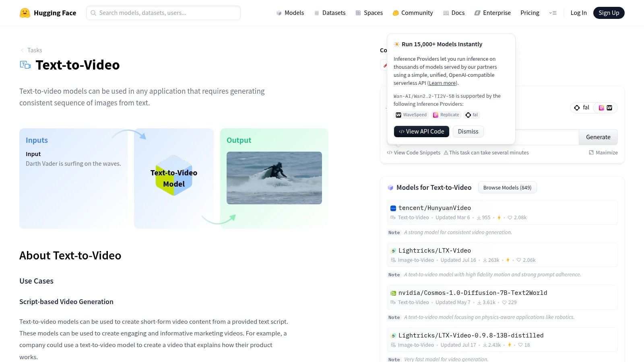Open View Code Snippets

(413, 152)
